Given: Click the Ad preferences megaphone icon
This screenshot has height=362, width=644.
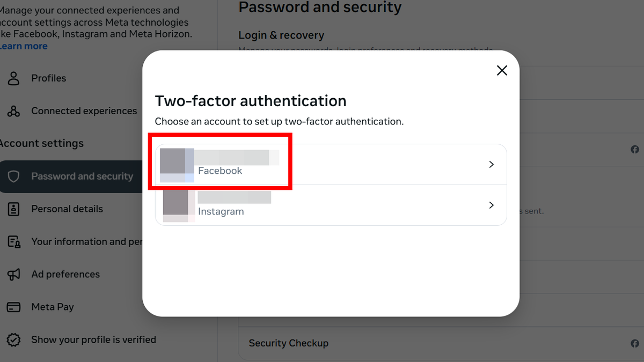Looking at the screenshot, I should tap(13, 274).
